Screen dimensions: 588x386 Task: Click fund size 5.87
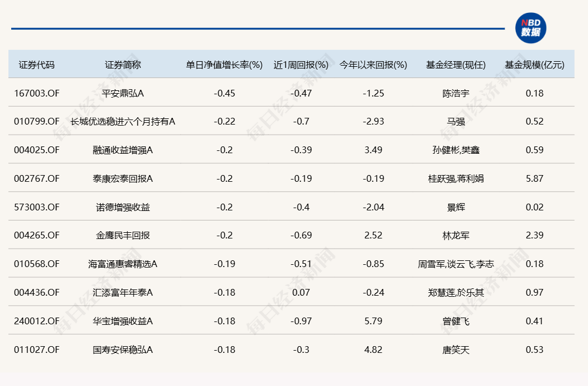(534, 178)
